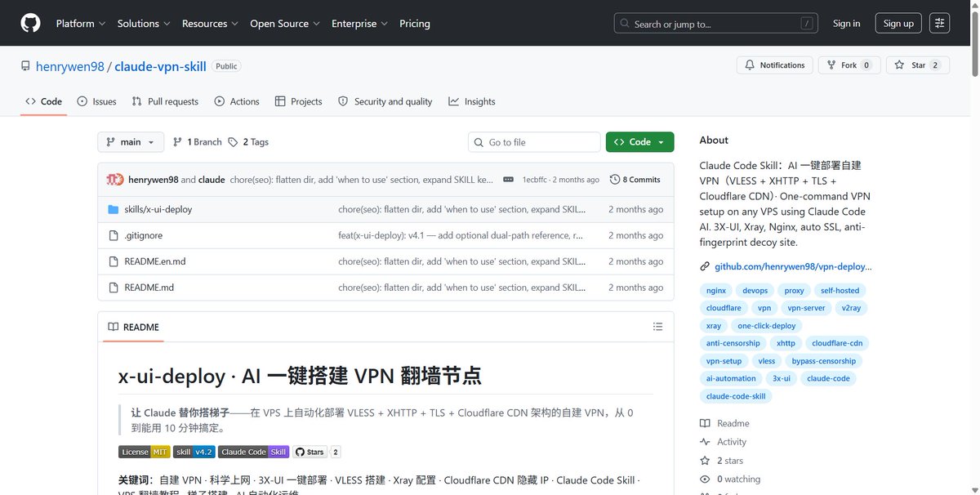The height and width of the screenshot is (495, 980).
Task: Open the github.com/henrywen98/vpn-deploy link
Action: (794, 267)
